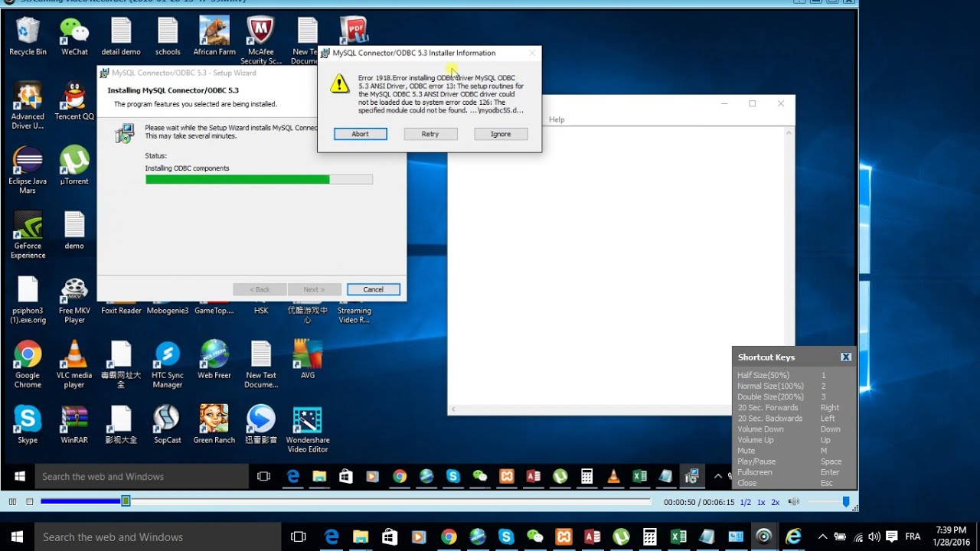Click Ignore in the installer error dialog
The height and width of the screenshot is (551, 980).
(x=501, y=134)
